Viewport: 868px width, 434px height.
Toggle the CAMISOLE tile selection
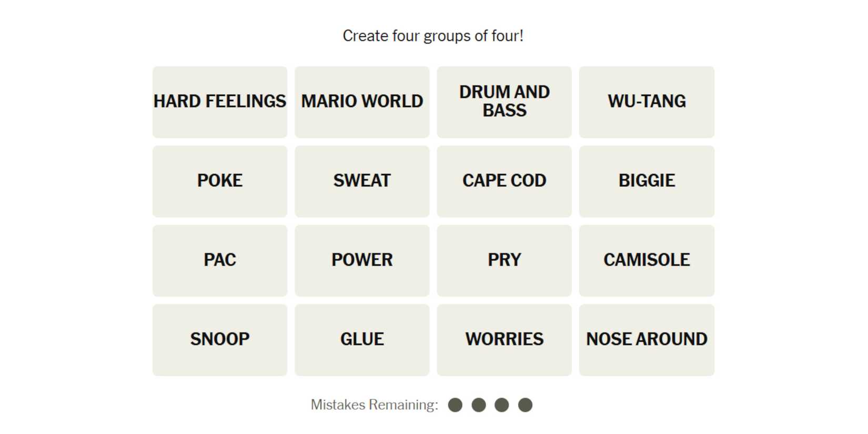coord(647,260)
